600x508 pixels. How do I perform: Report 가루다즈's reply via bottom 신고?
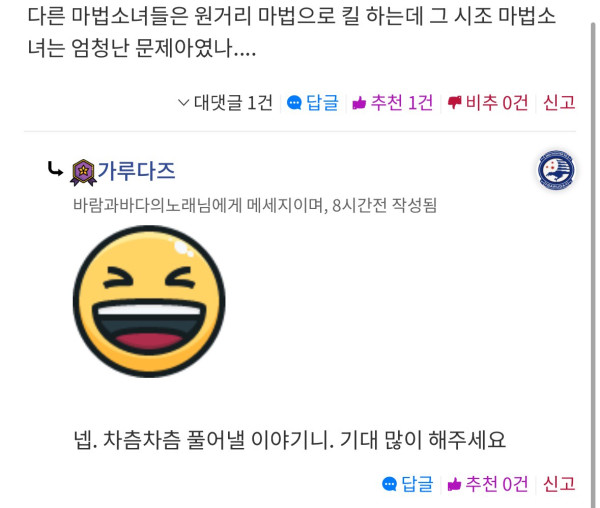[559, 484]
